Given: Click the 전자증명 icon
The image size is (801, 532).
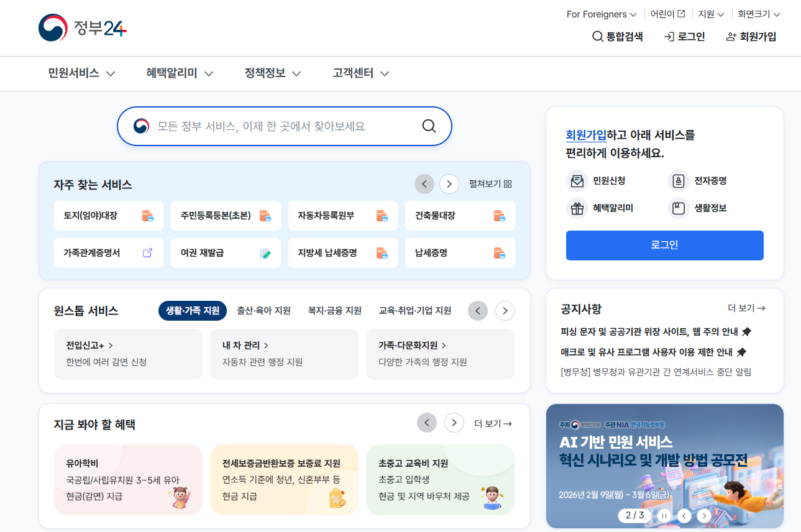Looking at the screenshot, I should [677, 180].
